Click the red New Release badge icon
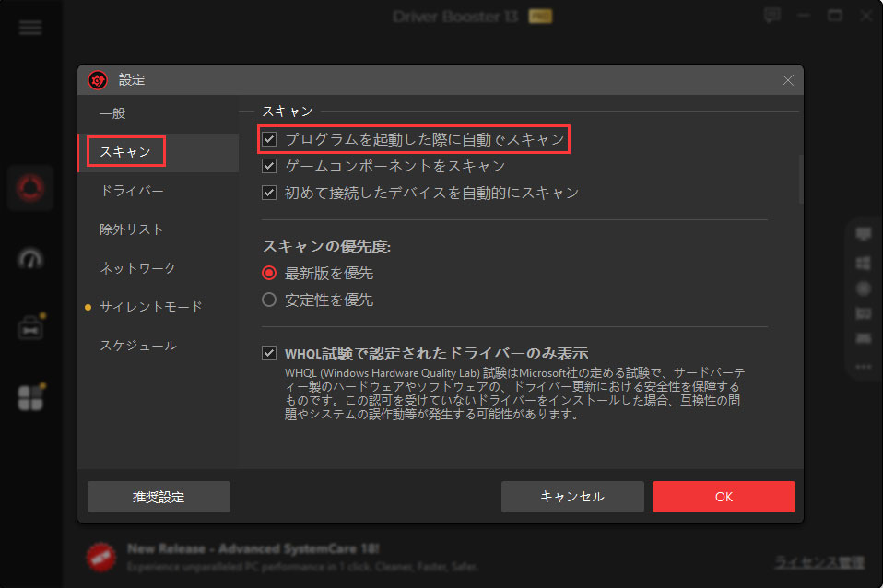 click(101, 557)
